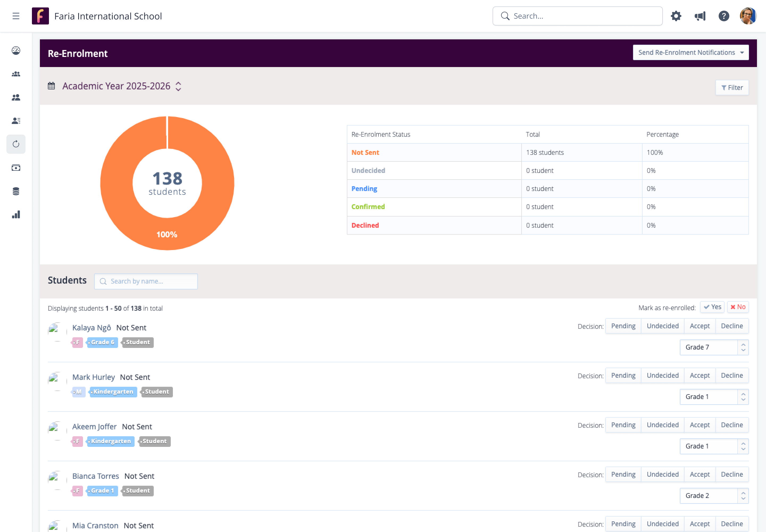The width and height of the screenshot is (766, 532).
Task: Click the Filter button
Action: (732, 88)
